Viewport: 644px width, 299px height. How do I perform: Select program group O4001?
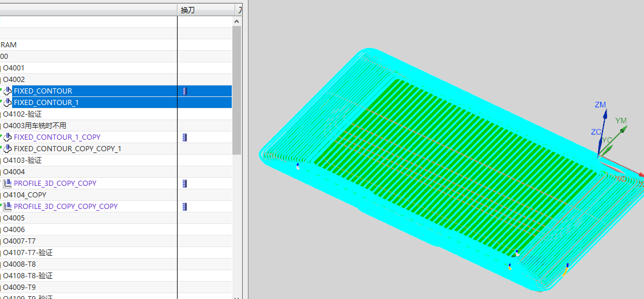[14, 68]
